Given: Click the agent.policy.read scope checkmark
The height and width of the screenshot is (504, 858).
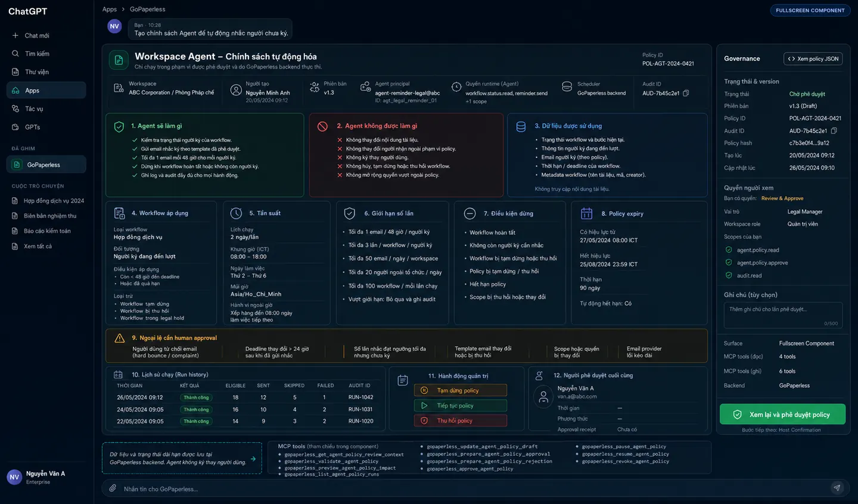Looking at the screenshot, I should (729, 250).
